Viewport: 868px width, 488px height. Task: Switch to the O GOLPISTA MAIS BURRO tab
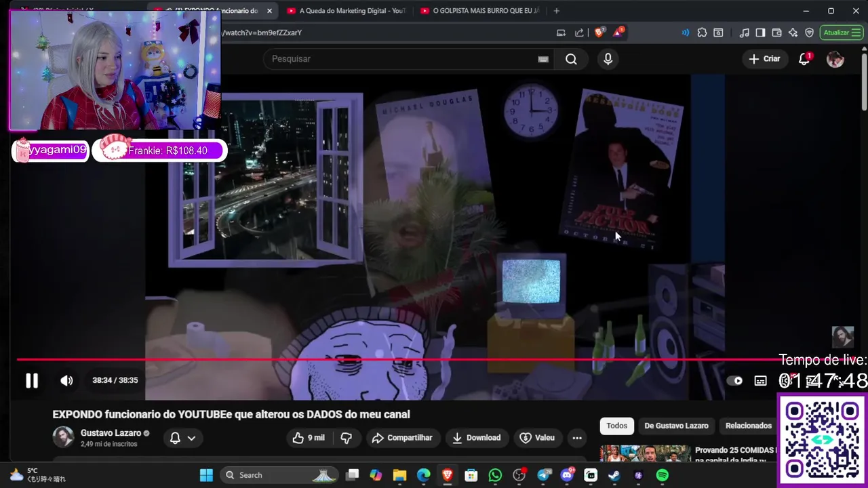coord(480,11)
